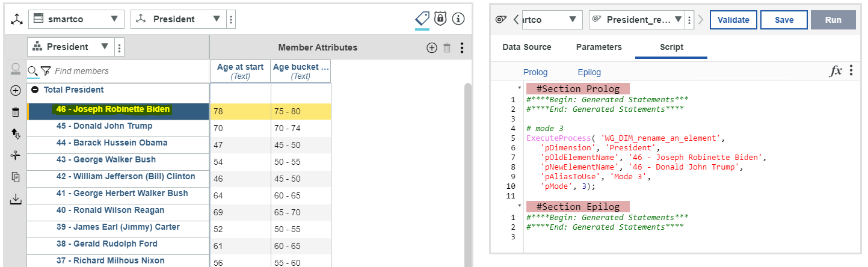Click the Total President label
The width and height of the screenshot is (868, 267).
(73, 90)
